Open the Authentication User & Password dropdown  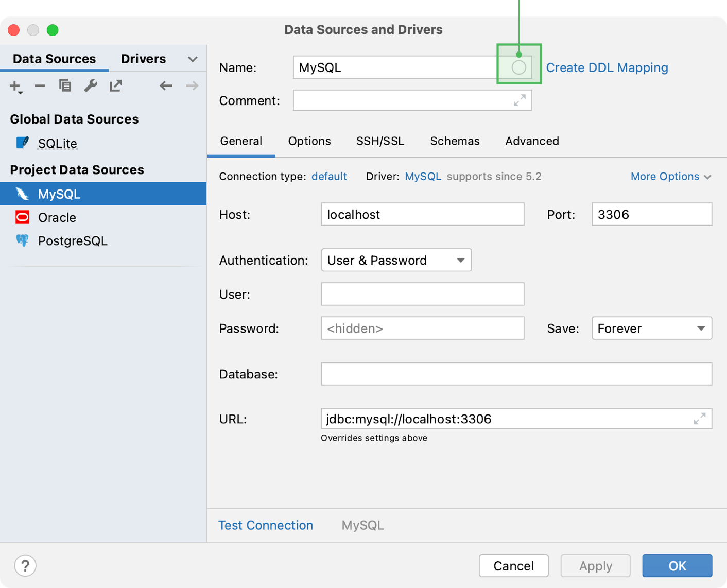coord(396,260)
